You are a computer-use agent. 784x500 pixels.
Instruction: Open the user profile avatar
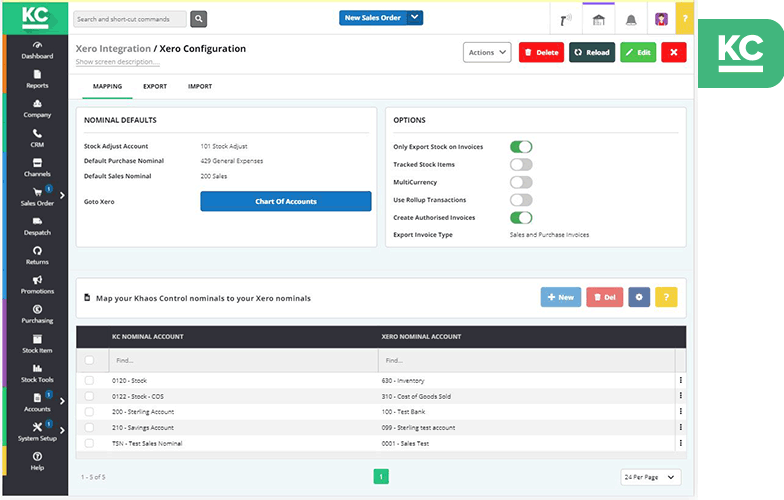(662, 20)
